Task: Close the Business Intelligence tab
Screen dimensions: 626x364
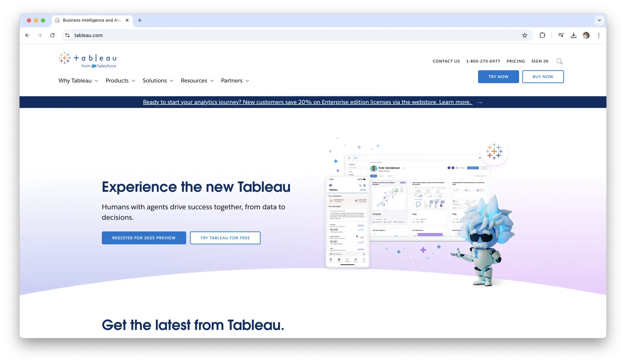Action: tap(127, 20)
